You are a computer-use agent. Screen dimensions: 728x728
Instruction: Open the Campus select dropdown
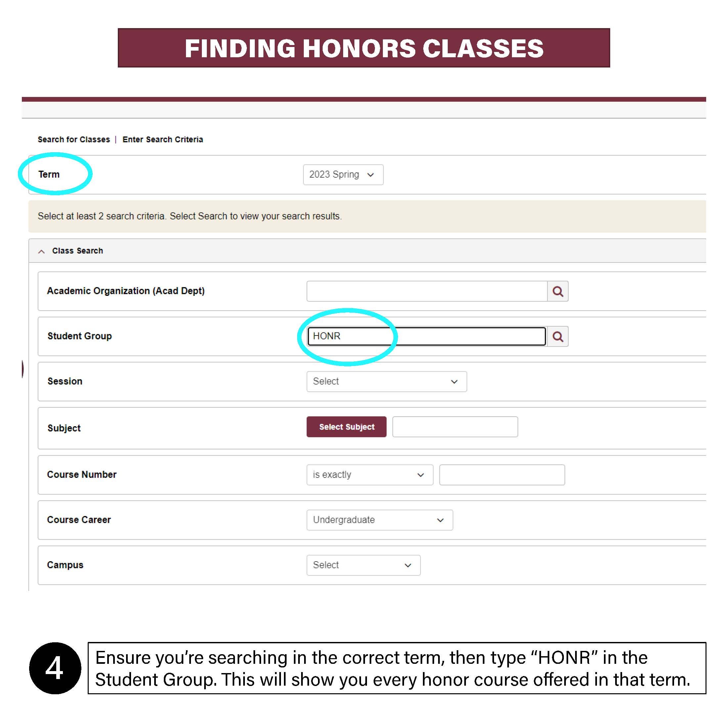pos(363,565)
